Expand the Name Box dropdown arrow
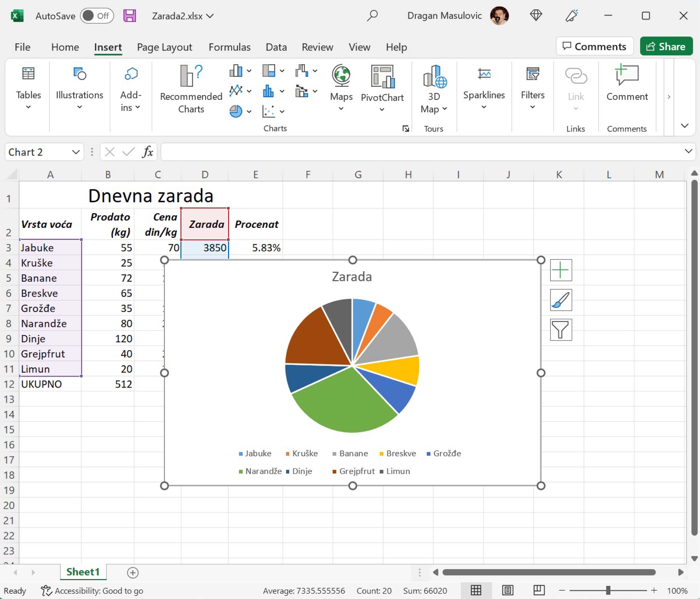This screenshot has height=599, width=700. [x=76, y=152]
